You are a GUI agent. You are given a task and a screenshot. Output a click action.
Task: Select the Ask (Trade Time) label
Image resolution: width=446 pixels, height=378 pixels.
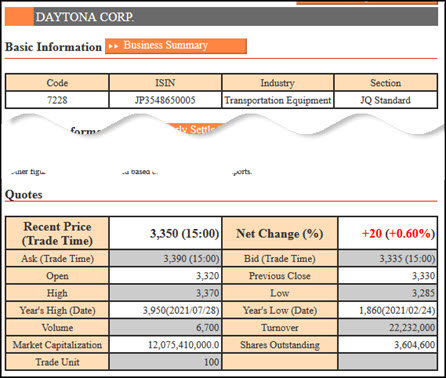coord(57,258)
